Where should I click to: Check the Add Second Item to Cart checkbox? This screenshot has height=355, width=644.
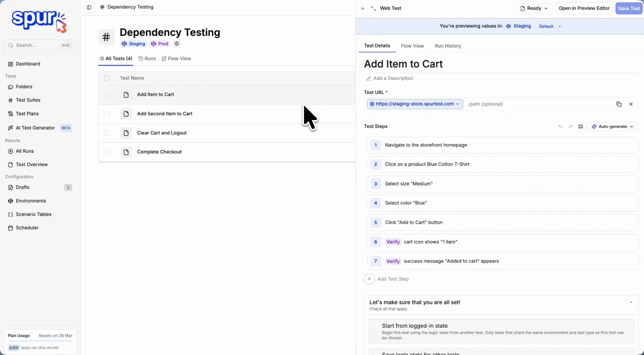coord(106,114)
